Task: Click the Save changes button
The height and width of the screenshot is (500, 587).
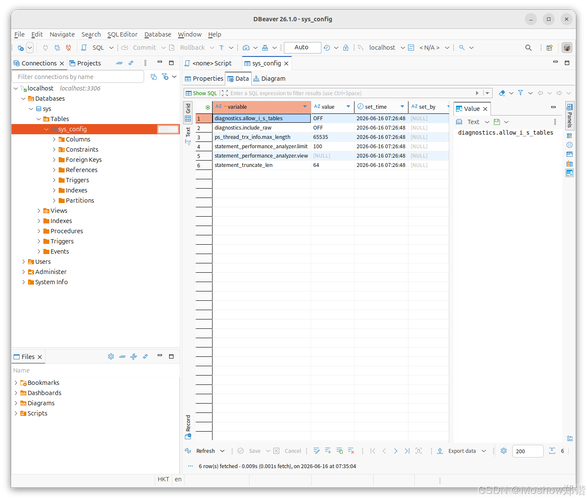Action: click(x=250, y=451)
